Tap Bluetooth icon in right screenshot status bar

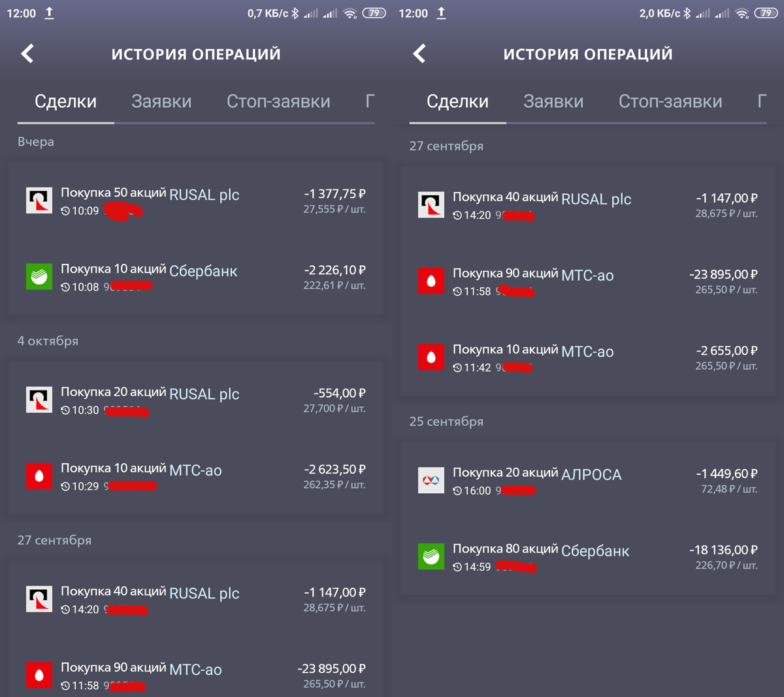pyautogui.click(x=687, y=13)
